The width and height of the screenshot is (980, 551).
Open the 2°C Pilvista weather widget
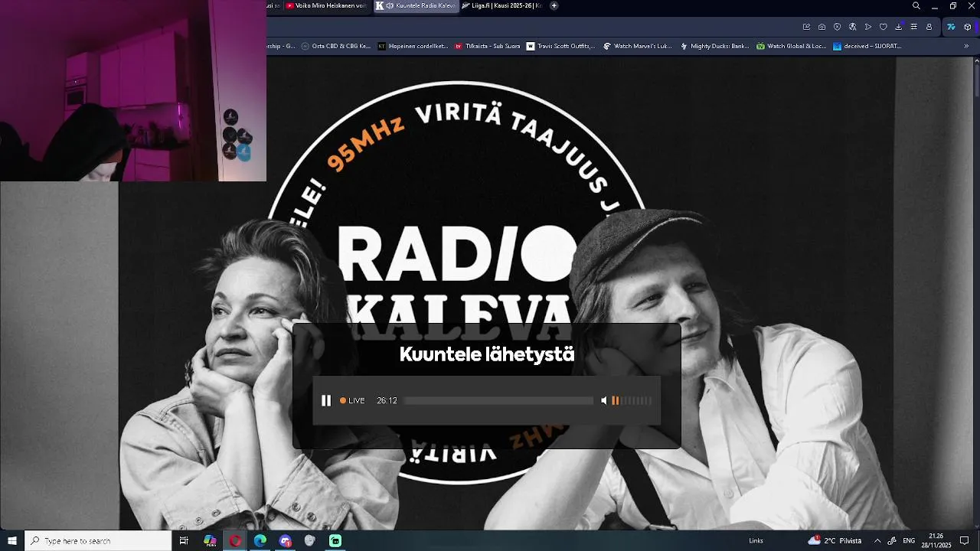coord(835,540)
